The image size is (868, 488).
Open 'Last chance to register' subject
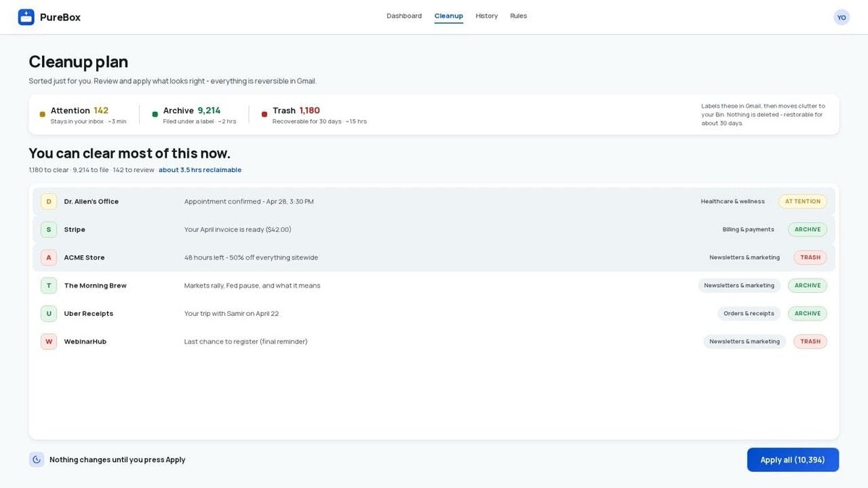point(246,342)
